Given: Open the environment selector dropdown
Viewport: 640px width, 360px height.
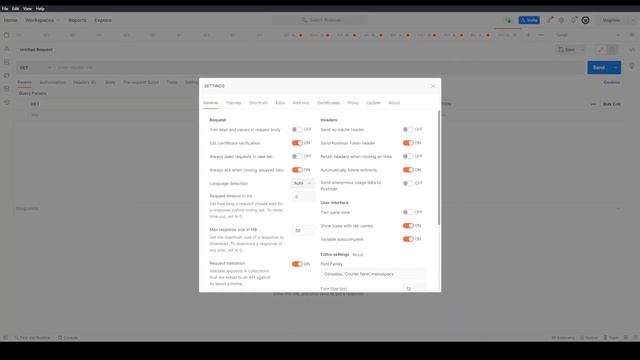Looking at the screenshot, I should tap(588, 35).
